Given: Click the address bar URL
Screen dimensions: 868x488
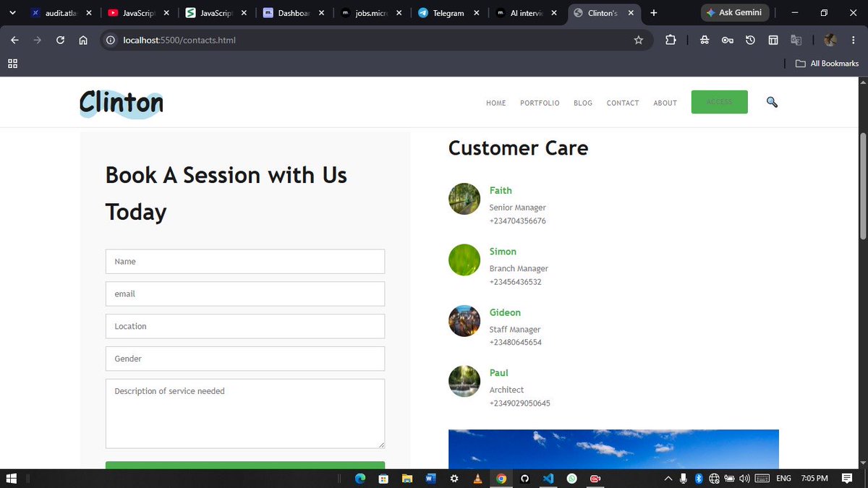Looking at the screenshot, I should point(179,40).
